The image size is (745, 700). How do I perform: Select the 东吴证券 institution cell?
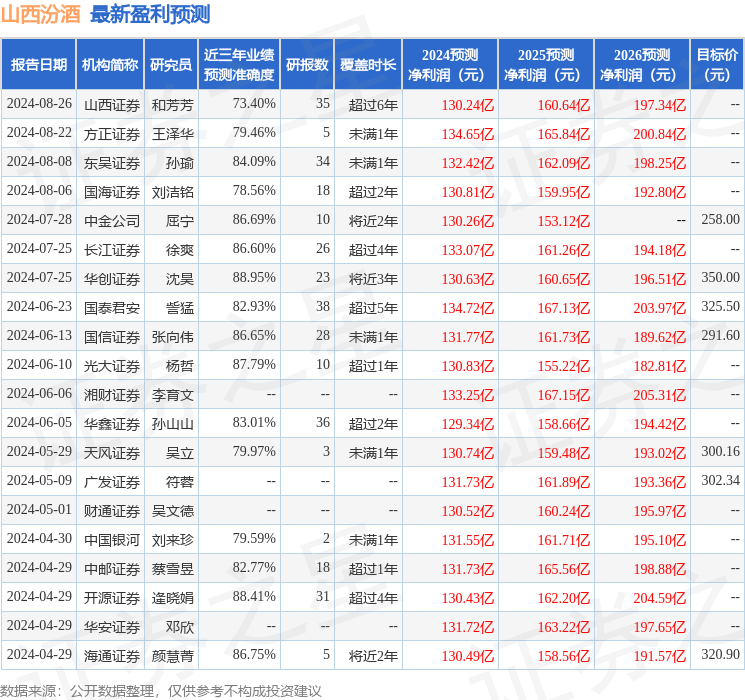[112, 163]
